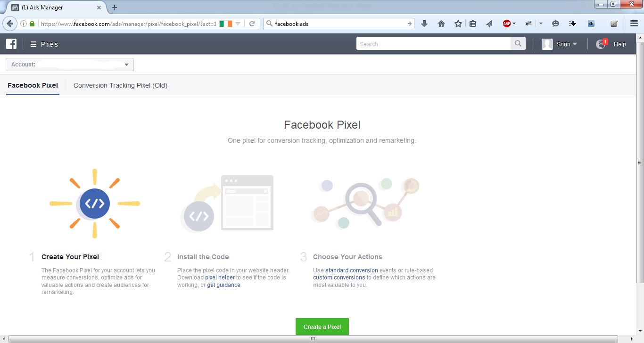Click the dotted download arrow extension icon
644x343 pixels.
point(573,24)
